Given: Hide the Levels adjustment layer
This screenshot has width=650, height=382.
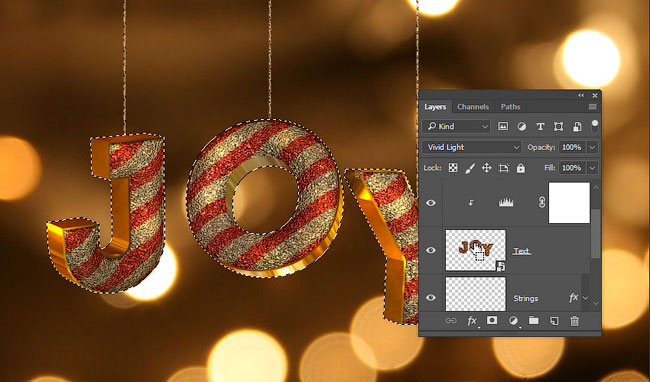Looking at the screenshot, I should [x=431, y=203].
